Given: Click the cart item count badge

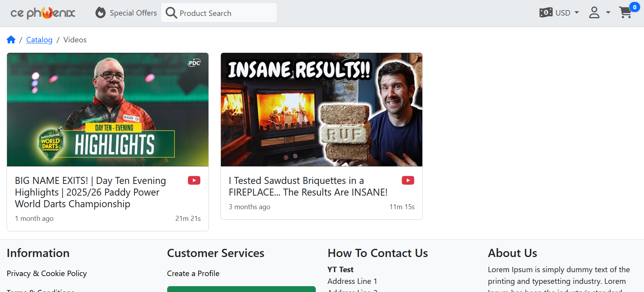Looking at the screenshot, I should [635, 7].
